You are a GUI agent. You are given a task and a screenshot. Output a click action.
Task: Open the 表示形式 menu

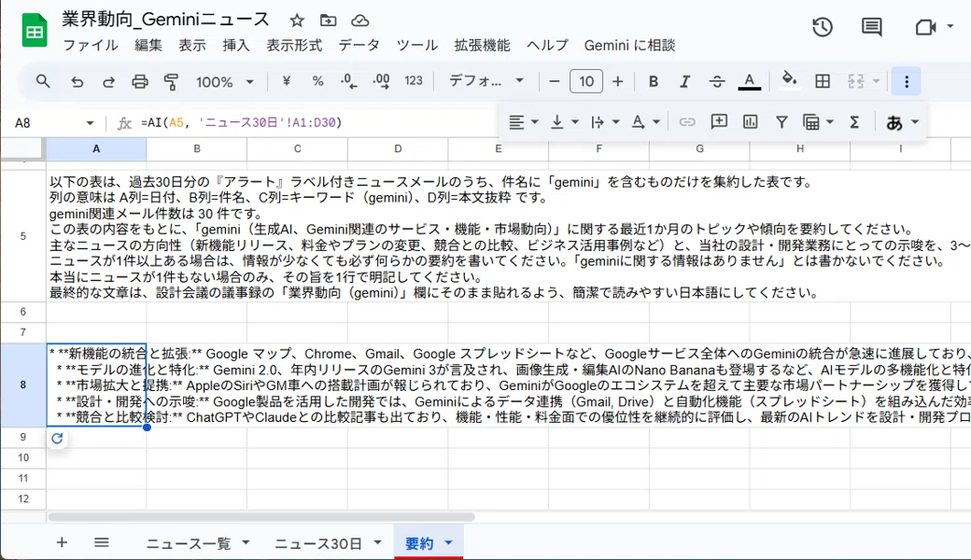click(x=294, y=45)
